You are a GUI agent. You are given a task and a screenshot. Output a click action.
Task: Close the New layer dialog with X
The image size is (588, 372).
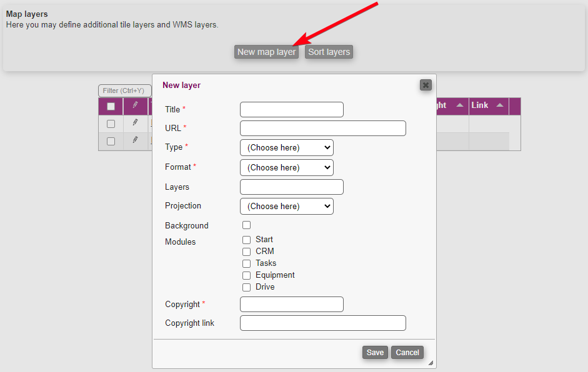426,85
